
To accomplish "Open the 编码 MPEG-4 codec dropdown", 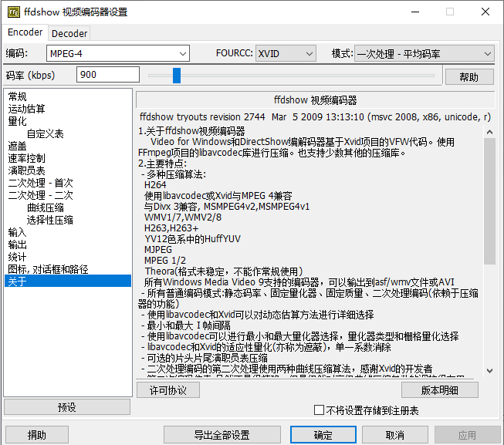I will tap(118, 53).
